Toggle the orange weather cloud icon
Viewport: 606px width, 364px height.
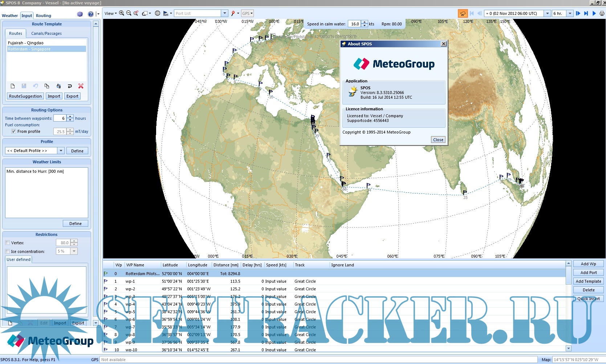[x=463, y=13]
